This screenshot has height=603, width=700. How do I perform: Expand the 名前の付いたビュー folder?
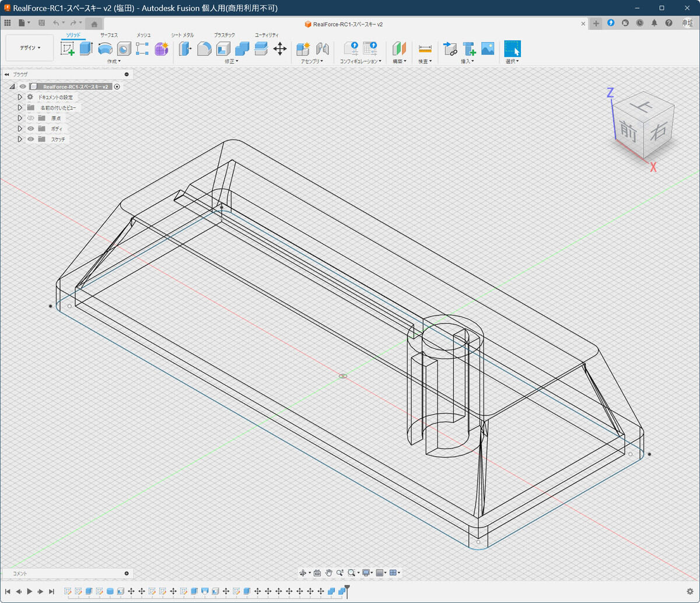(x=20, y=108)
